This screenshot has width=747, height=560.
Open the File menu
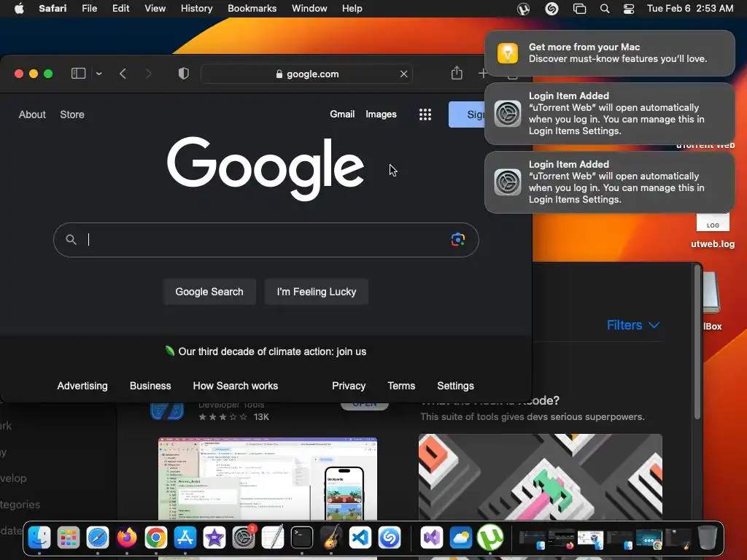[x=89, y=9]
